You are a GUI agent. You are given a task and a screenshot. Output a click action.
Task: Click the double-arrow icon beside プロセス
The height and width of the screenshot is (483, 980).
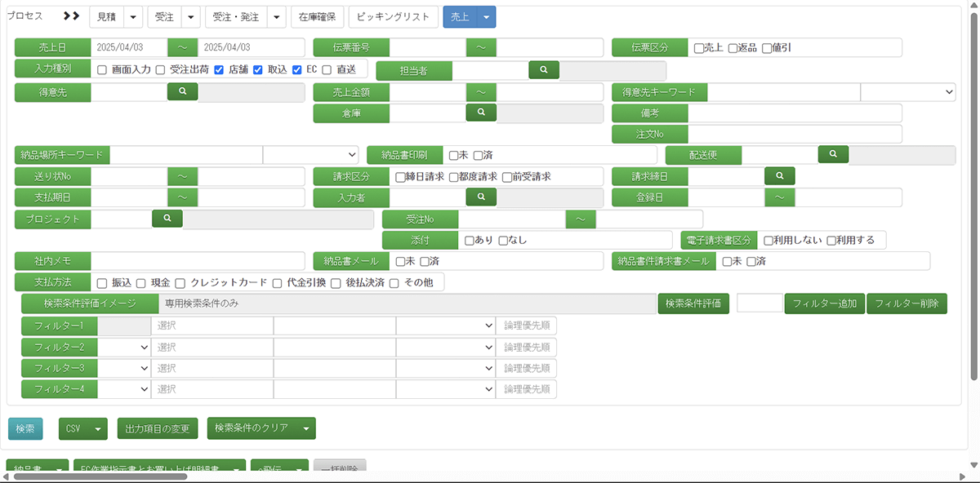pyautogui.click(x=71, y=16)
